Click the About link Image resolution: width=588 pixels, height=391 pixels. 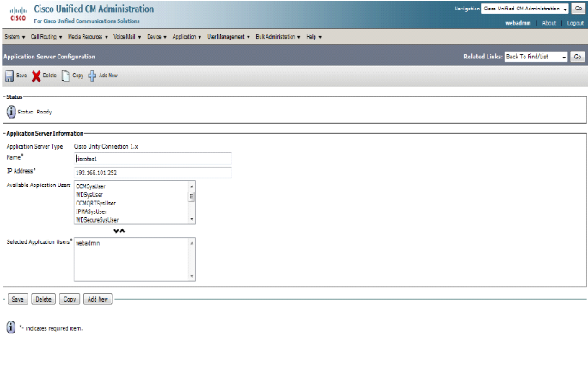pos(549,23)
